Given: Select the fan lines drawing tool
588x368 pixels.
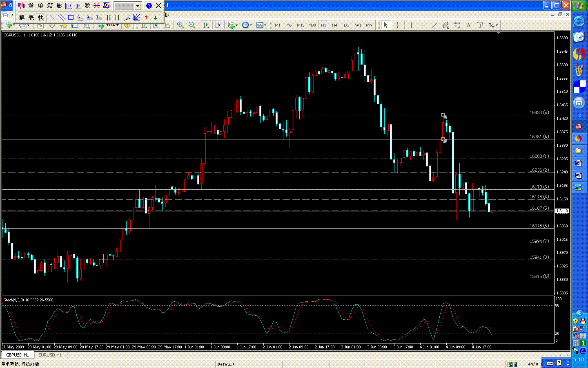Looking at the screenshot, I should (x=137, y=18).
